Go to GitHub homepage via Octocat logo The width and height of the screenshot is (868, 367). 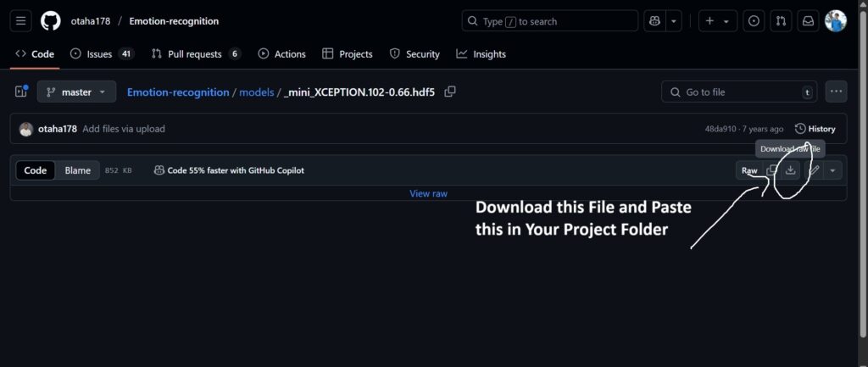[x=51, y=21]
